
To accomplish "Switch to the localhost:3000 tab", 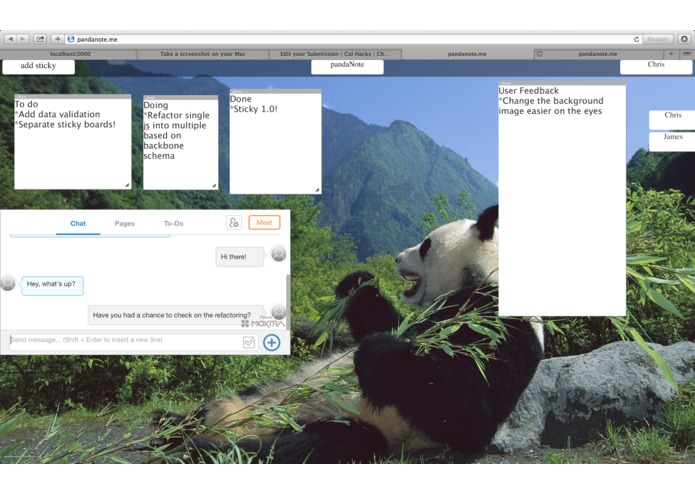I will coord(70,54).
